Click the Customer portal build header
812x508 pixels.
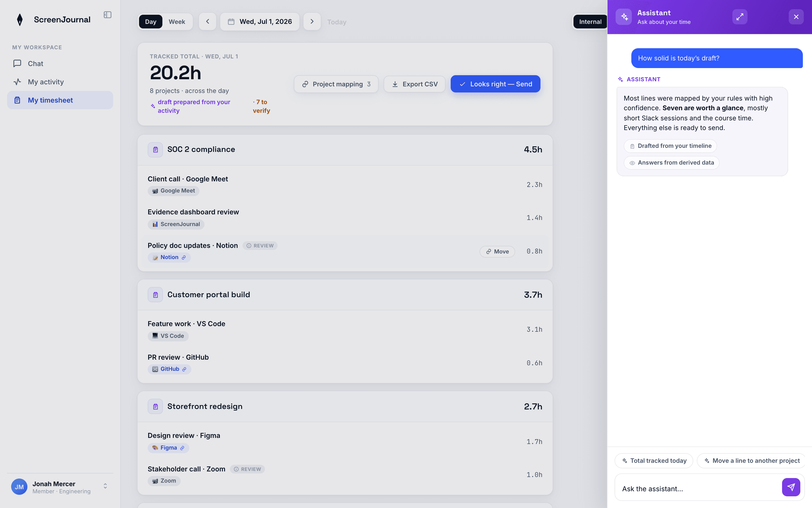345,295
